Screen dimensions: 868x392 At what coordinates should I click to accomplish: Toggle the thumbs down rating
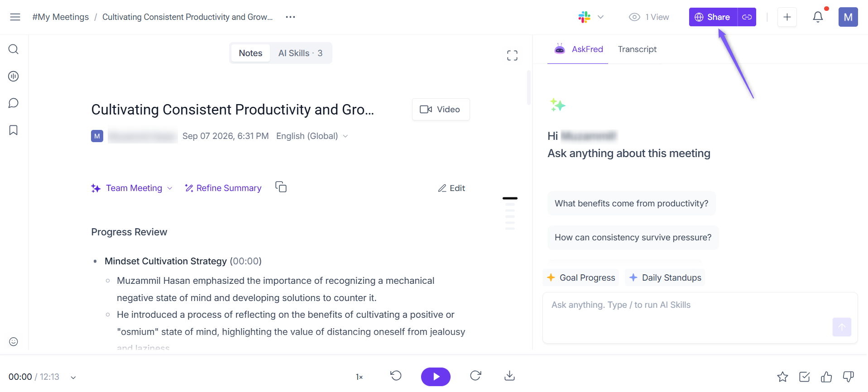[x=849, y=377]
